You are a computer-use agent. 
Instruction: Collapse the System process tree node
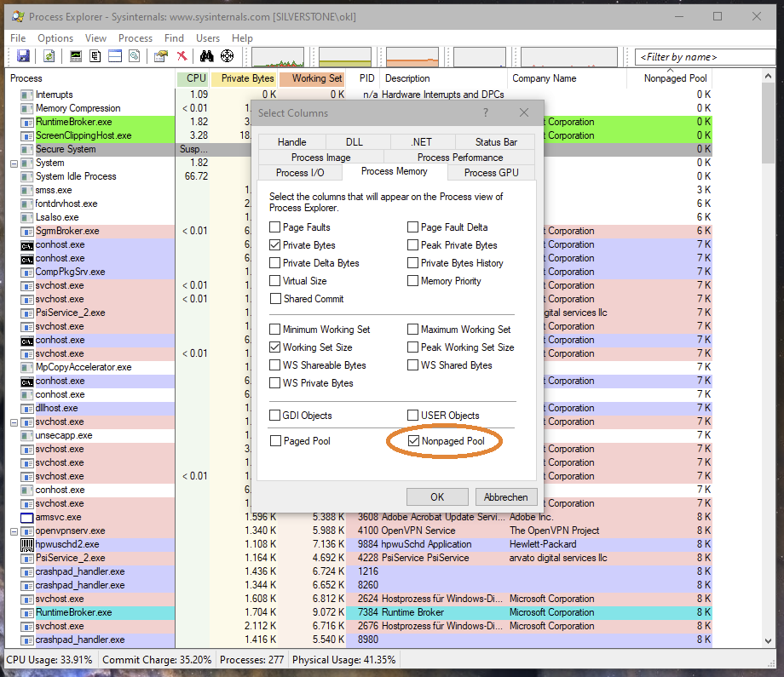(x=14, y=164)
